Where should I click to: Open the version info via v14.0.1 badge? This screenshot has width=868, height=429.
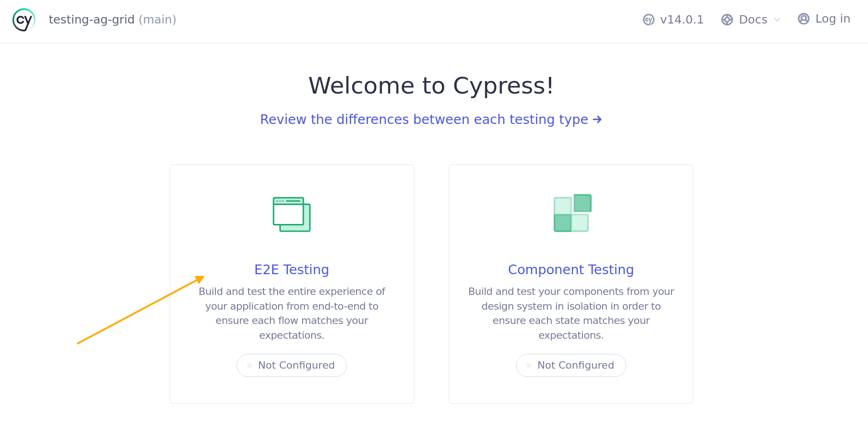point(682,19)
